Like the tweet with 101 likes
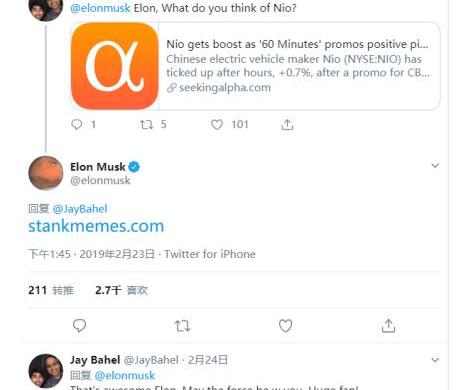The image size is (460, 390). [x=217, y=125]
